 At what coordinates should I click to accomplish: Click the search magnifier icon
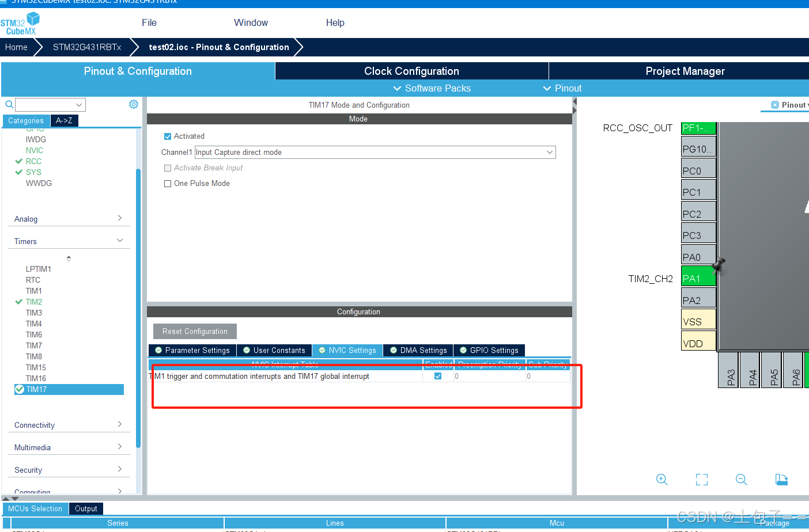tap(9, 104)
